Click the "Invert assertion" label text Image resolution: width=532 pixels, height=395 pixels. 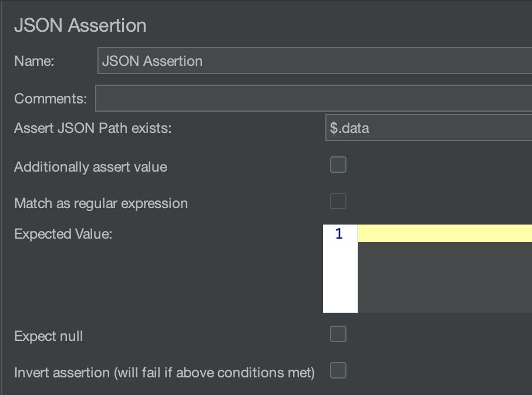164,373
